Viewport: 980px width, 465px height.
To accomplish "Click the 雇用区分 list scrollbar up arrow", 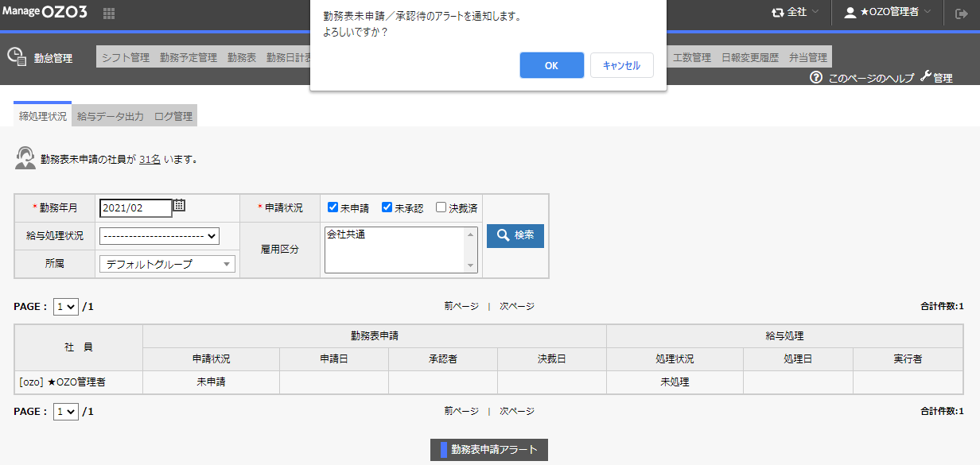I will point(470,234).
